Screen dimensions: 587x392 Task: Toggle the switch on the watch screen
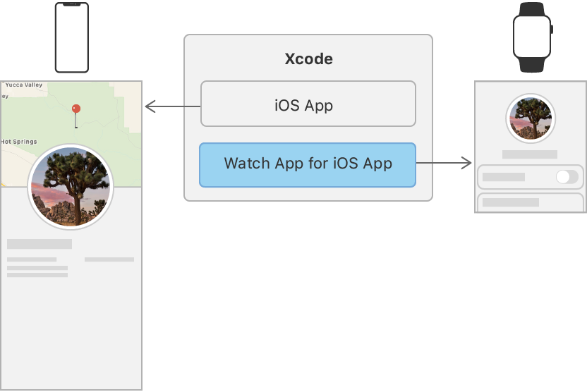[x=566, y=177]
